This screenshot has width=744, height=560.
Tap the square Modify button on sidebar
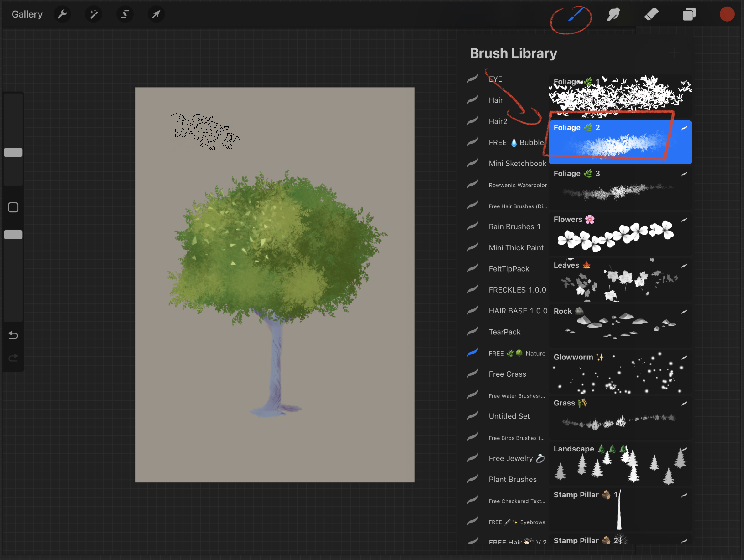[x=13, y=207]
